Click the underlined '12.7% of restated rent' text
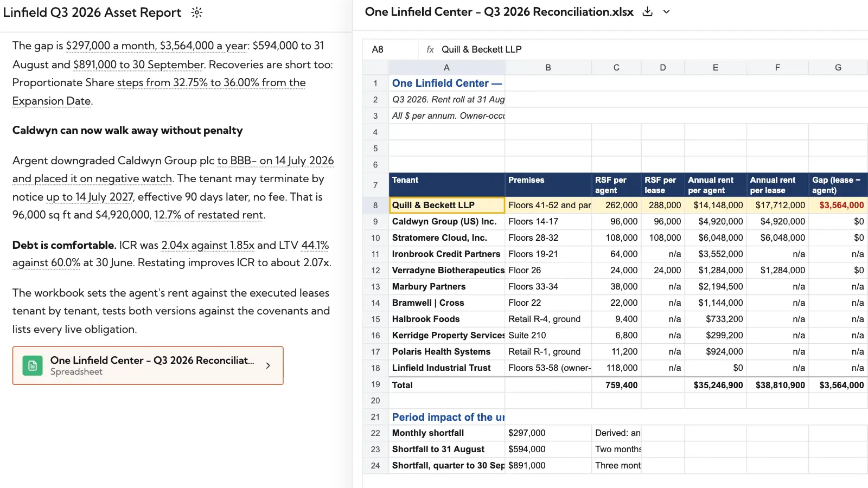The height and width of the screenshot is (488, 868). pyautogui.click(x=209, y=215)
